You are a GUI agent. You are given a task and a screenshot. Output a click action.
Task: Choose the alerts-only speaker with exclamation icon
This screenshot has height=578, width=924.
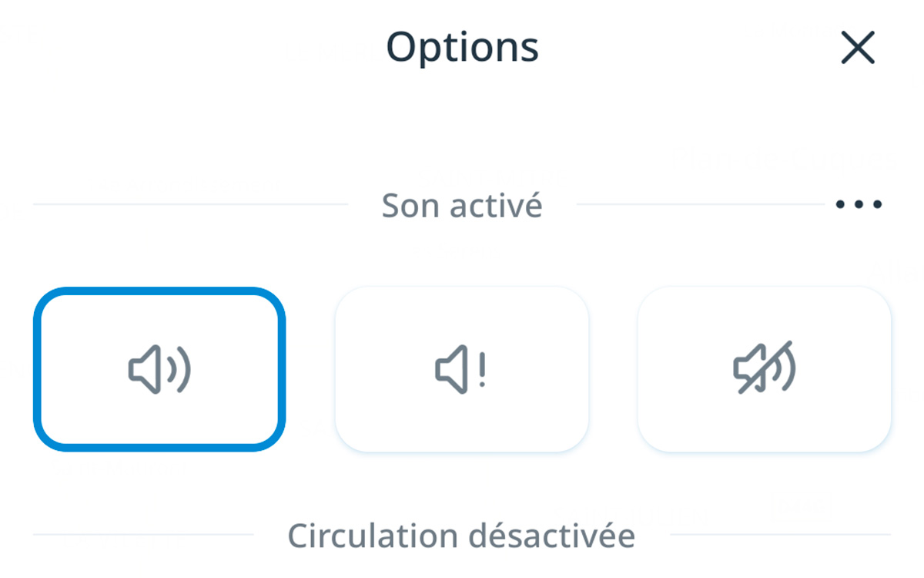(x=461, y=370)
